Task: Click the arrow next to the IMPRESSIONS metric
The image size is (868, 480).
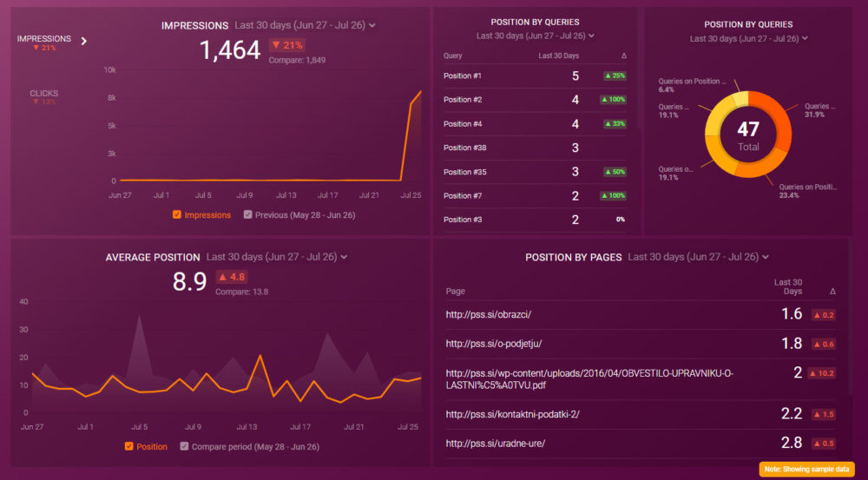Action: click(x=84, y=41)
